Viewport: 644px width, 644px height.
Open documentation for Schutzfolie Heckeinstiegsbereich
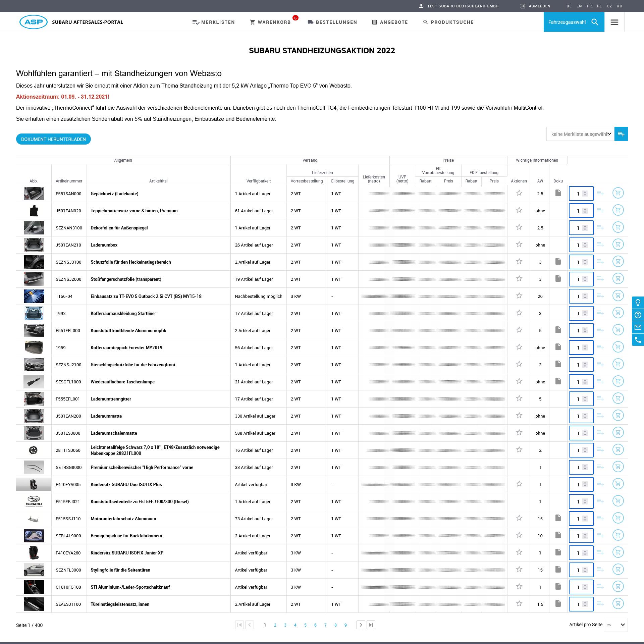pos(558,262)
